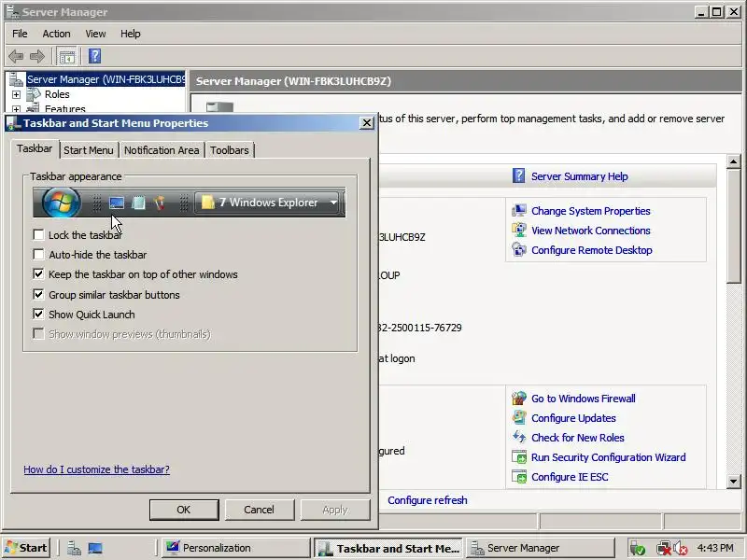Click the View Network Connections icon
This screenshot has height=560, width=747.
519,230
